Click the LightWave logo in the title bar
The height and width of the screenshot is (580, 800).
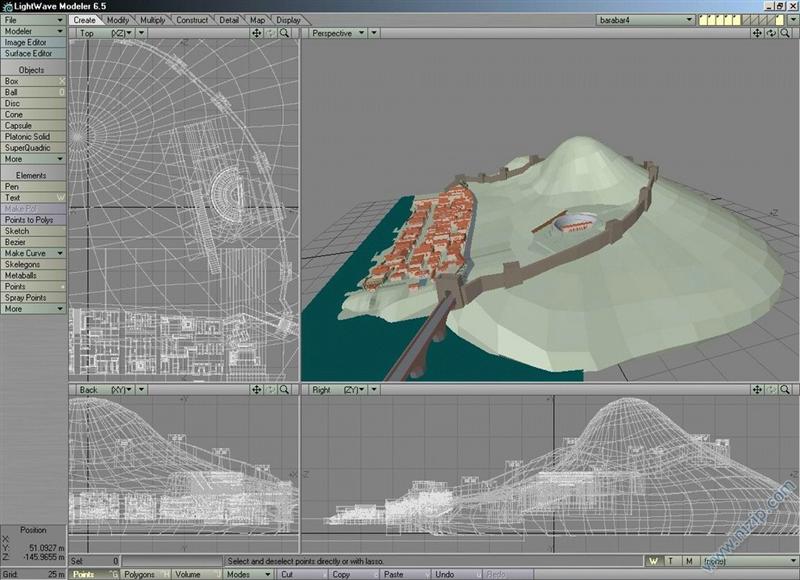click(7, 6)
